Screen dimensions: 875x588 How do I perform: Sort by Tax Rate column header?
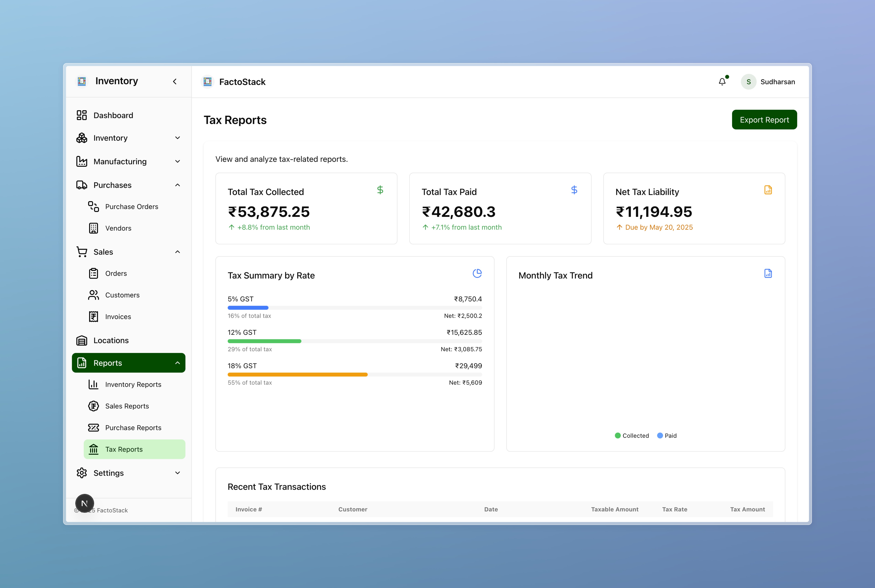tap(675, 509)
